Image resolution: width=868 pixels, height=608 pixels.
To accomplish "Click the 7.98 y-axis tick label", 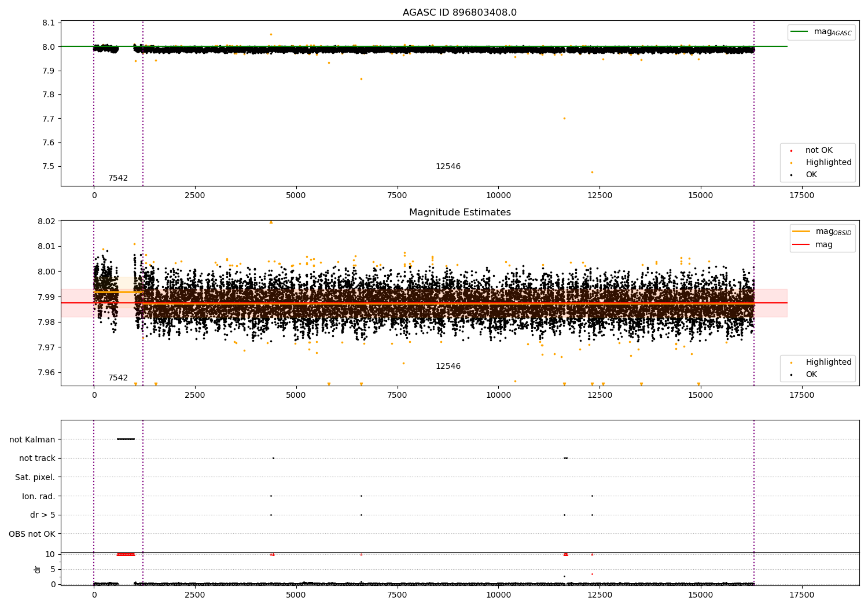I will pos(46,322).
